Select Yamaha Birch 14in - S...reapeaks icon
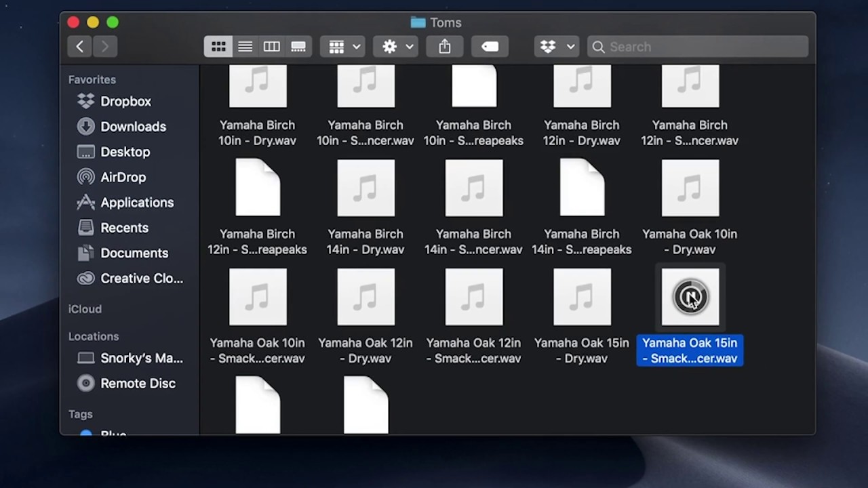 (582, 188)
